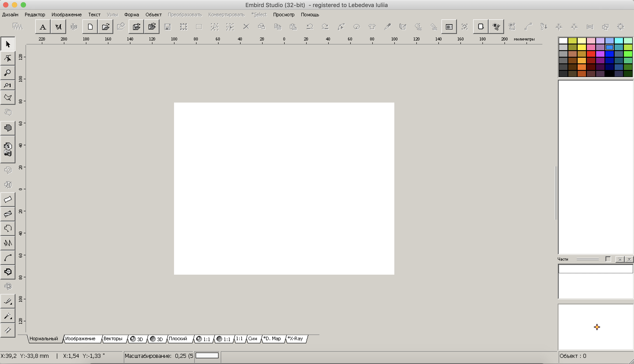Click the open folder icon
The width and height of the screenshot is (634, 364).
tap(106, 27)
